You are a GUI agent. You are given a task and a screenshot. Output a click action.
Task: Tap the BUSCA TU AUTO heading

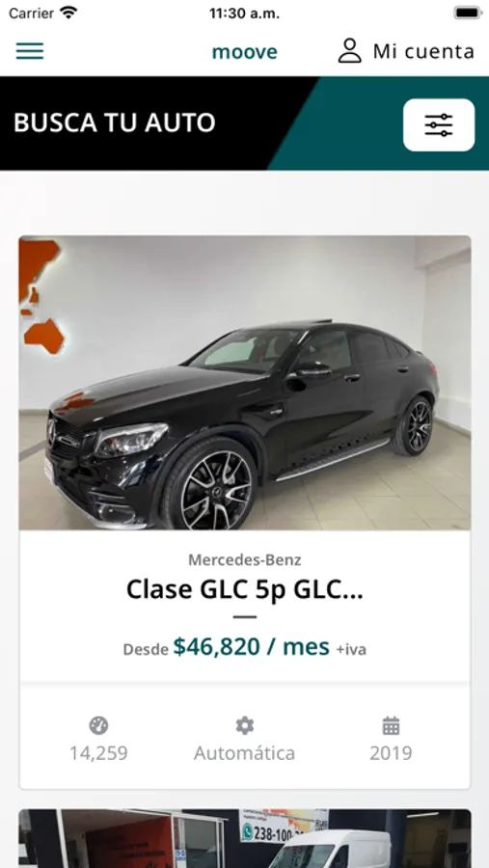pyautogui.click(x=114, y=122)
